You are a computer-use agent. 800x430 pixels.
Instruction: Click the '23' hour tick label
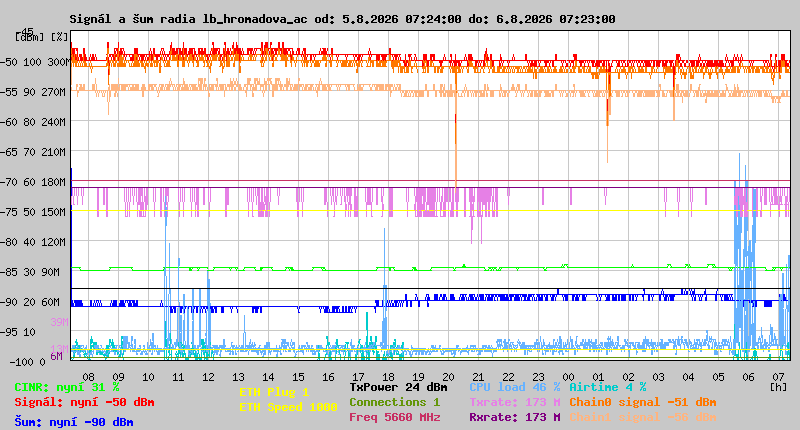tap(538, 377)
